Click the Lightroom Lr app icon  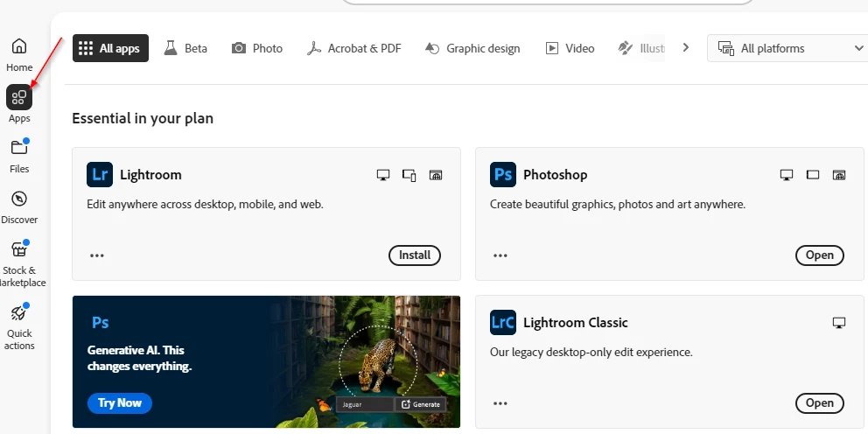tap(100, 175)
